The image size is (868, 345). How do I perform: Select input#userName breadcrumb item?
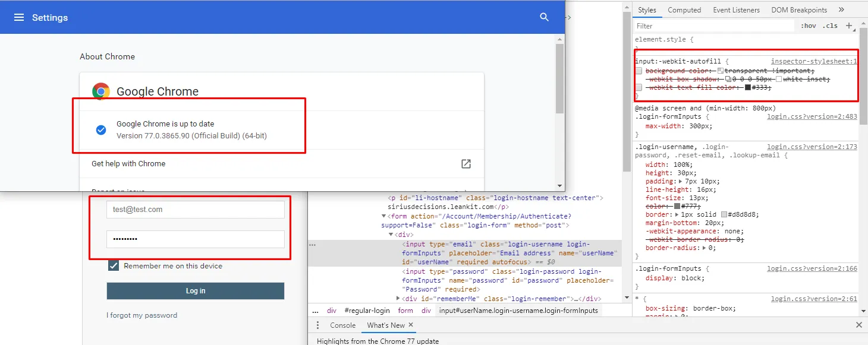pos(518,311)
